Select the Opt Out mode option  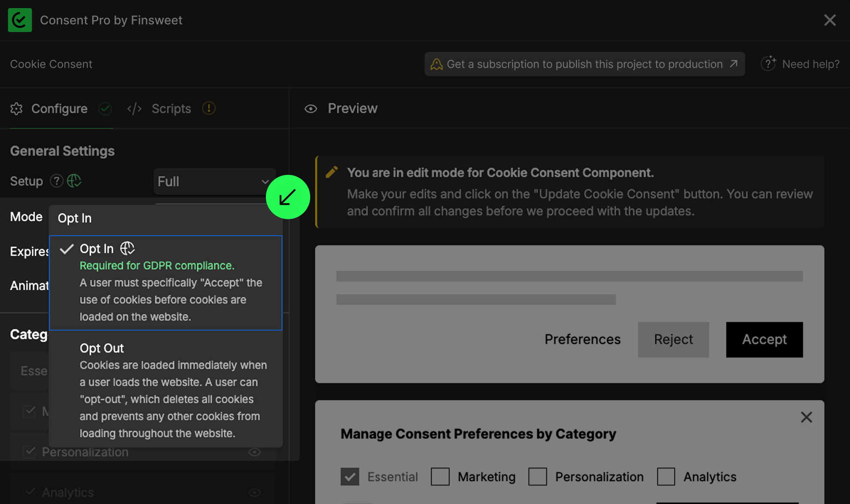166,390
